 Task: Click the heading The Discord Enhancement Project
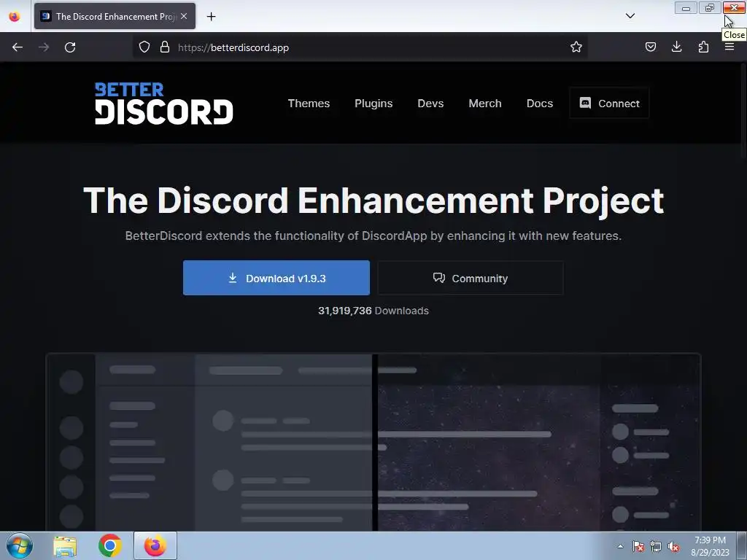pyautogui.click(x=373, y=201)
